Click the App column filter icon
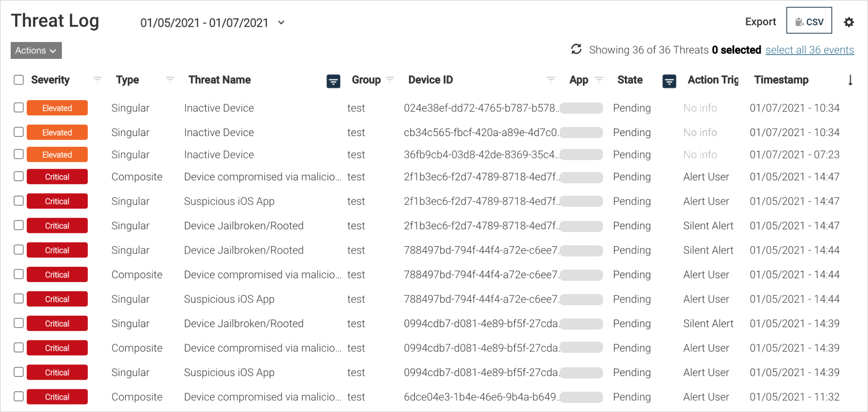The image size is (868, 412). tap(599, 80)
